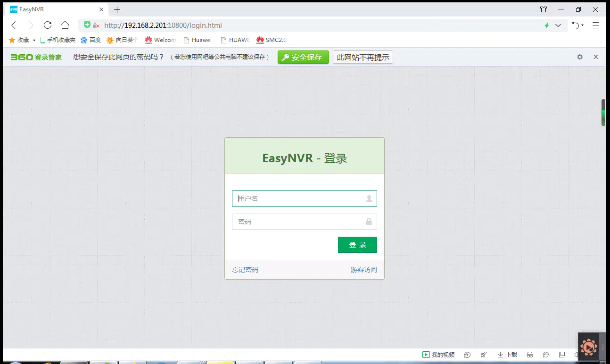This screenshot has height=364, width=610.
Task: Click the 用户名 username input field
Action: (299, 199)
